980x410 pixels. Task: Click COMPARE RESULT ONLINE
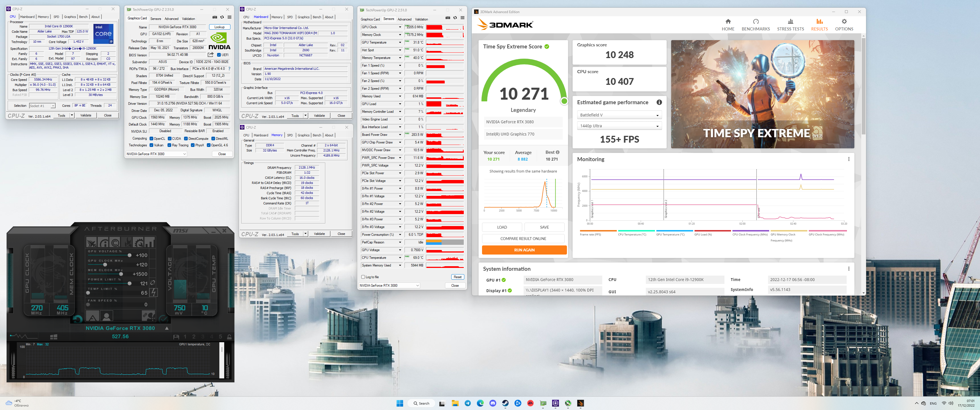coord(523,239)
